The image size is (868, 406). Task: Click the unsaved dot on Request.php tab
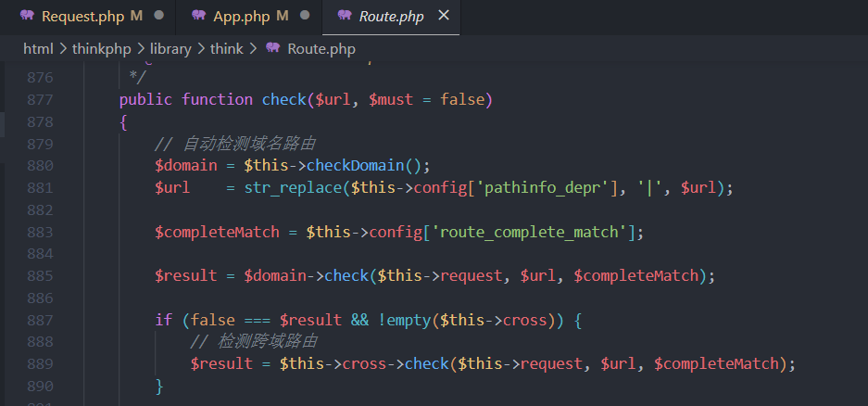[x=159, y=16]
